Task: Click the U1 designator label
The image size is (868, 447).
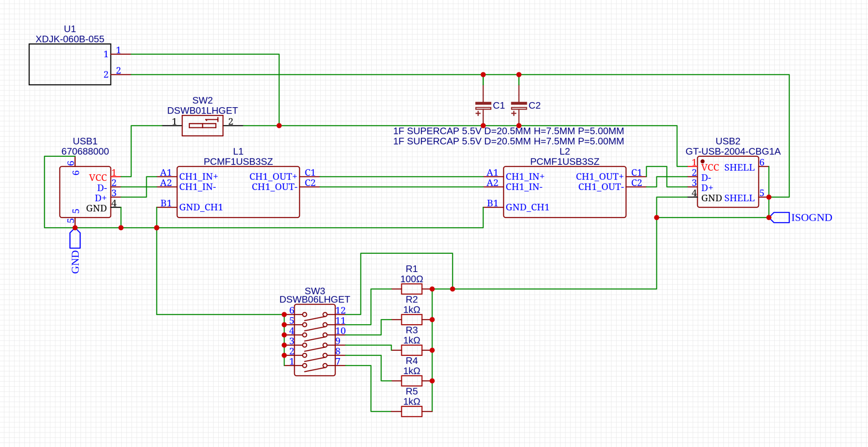Action: (x=70, y=29)
